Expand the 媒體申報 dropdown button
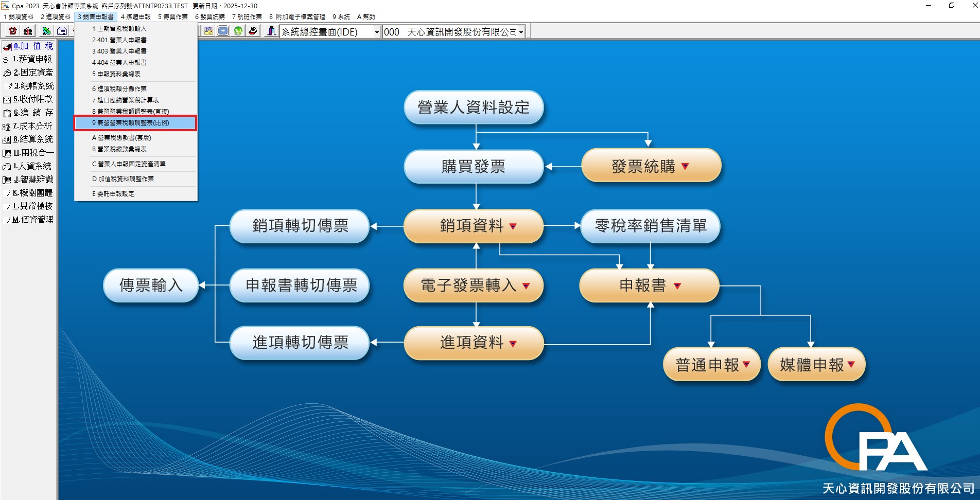Viewport: 980px width, 500px height. coord(851,364)
